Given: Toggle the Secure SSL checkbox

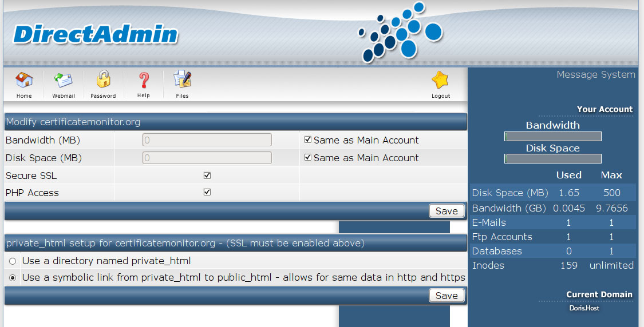Looking at the screenshot, I should pos(207,175).
